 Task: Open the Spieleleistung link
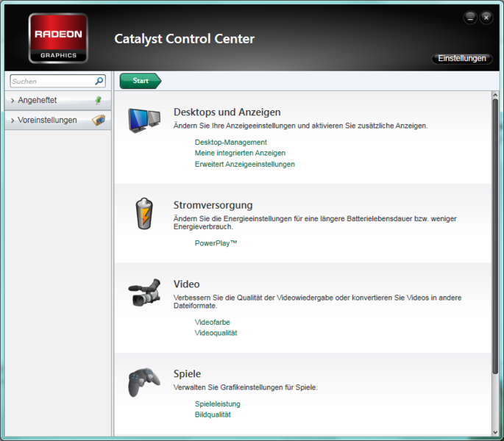click(x=218, y=404)
